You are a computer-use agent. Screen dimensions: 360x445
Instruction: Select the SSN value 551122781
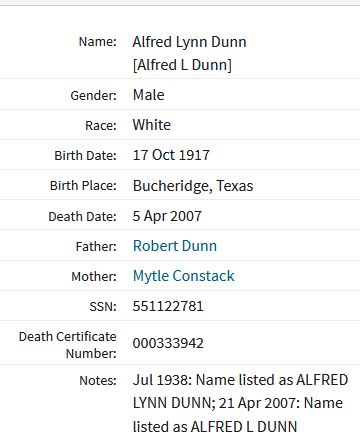[x=168, y=306]
